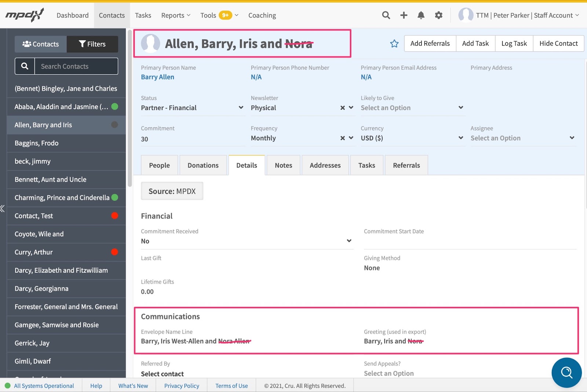Clear the Frequency Monthly value

coord(342,138)
